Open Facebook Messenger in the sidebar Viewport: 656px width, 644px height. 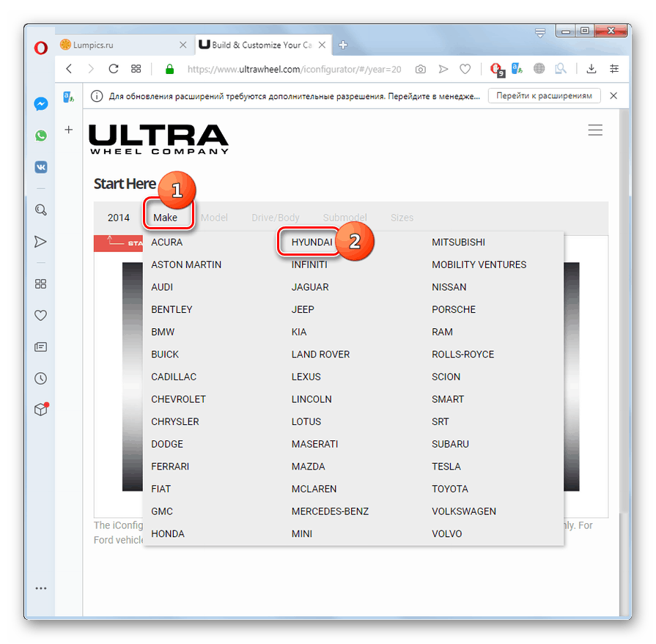click(x=41, y=104)
